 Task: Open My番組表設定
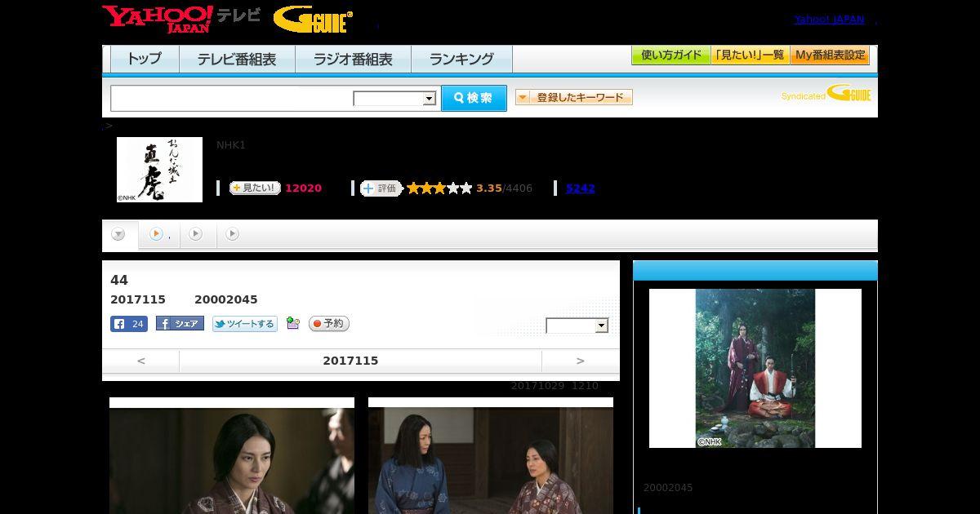[x=830, y=55]
